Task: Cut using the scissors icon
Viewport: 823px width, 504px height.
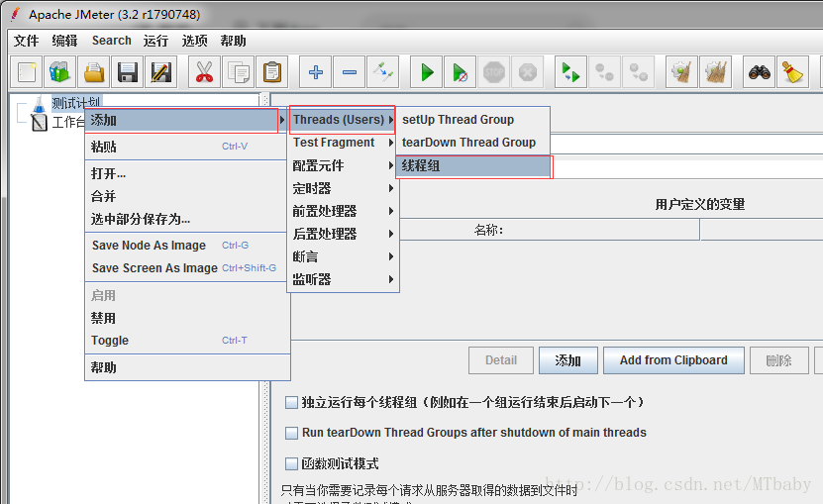Action: [204, 72]
